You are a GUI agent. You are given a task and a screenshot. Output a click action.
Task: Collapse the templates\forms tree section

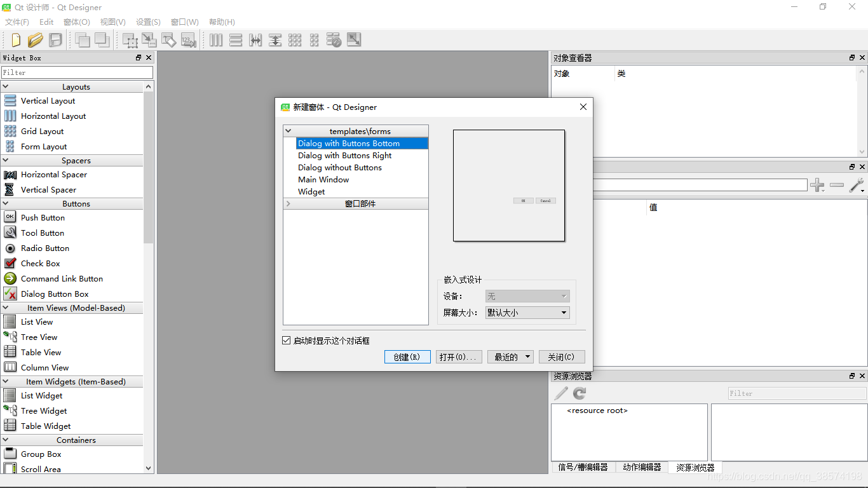288,131
